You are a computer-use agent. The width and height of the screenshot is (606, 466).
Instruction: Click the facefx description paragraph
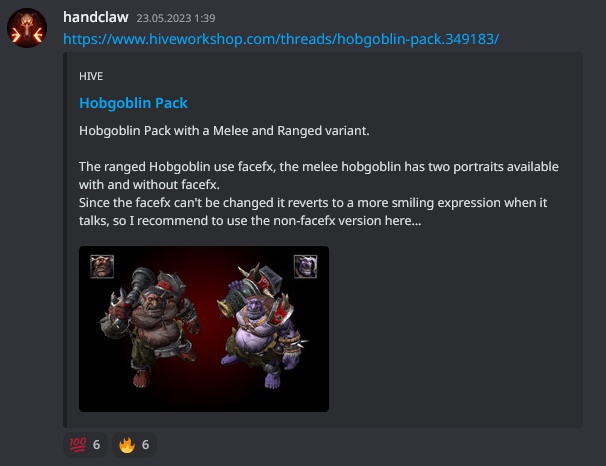pos(319,194)
